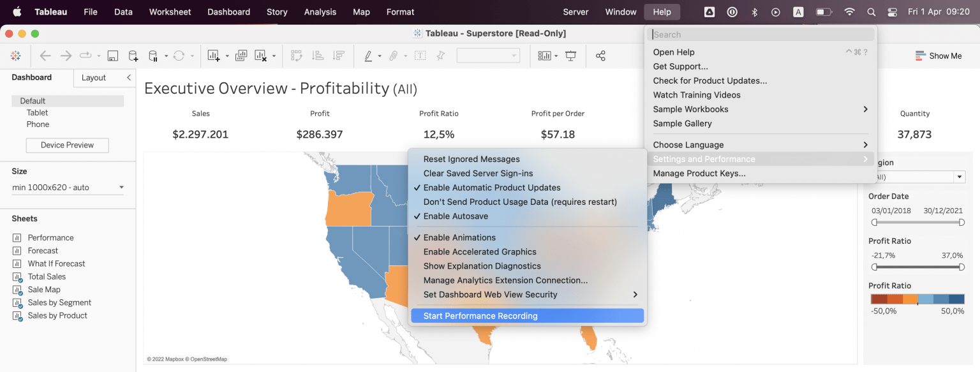Click the Share Workbook icon
980x372 pixels.
(x=600, y=56)
